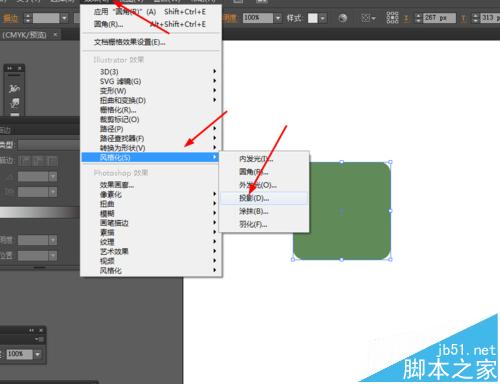
Task: Expand the 转换为形状(V) submenu
Action: (150, 148)
